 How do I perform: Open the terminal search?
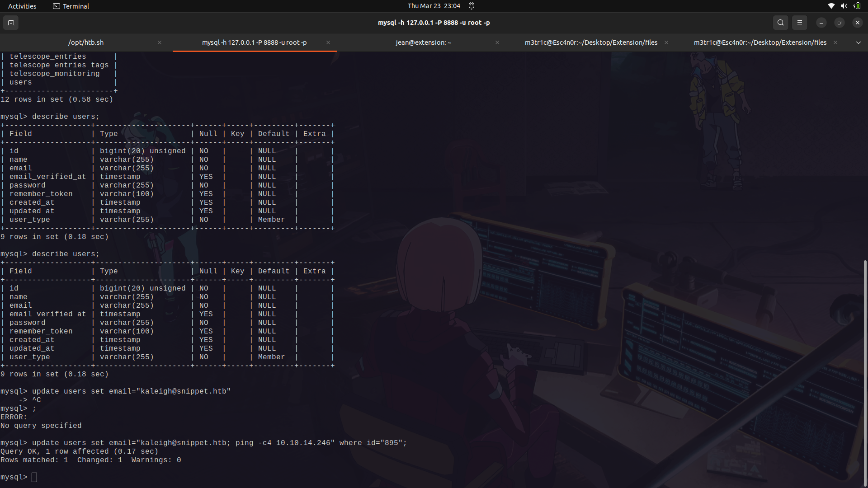click(x=781, y=23)
